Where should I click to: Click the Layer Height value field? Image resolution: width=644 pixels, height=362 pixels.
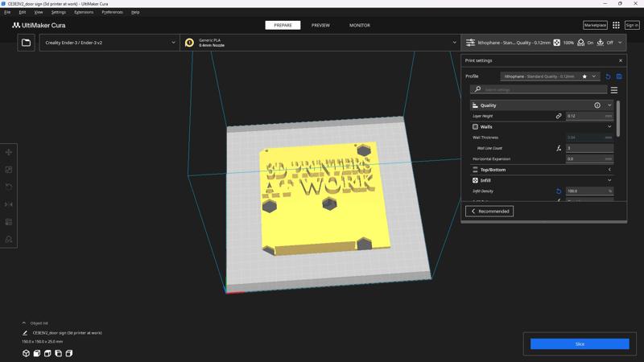[589, 116]
